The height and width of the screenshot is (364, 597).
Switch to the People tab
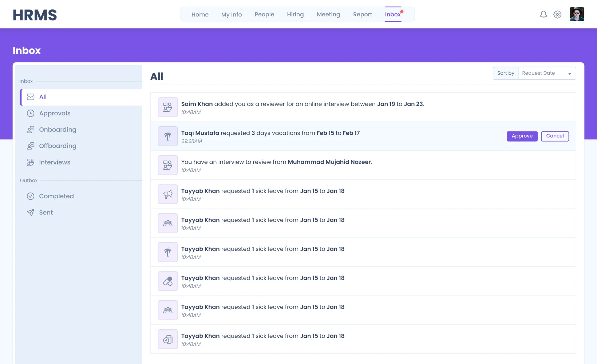[264, 15]
